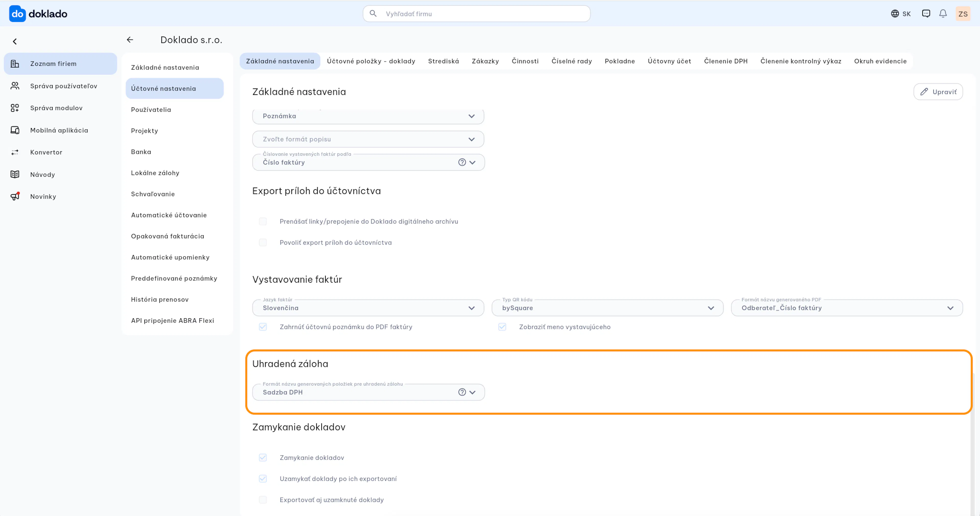Click the Novinky megaphone icon
The width and height of the screenshot is (980, 516).
(x=15, y=196)
